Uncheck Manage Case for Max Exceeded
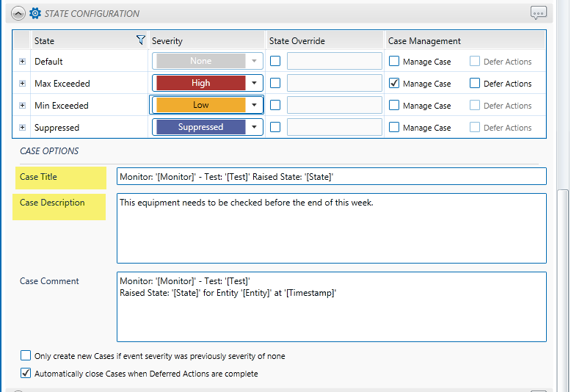Screen dimensions: 571x392 click(394, 84)
